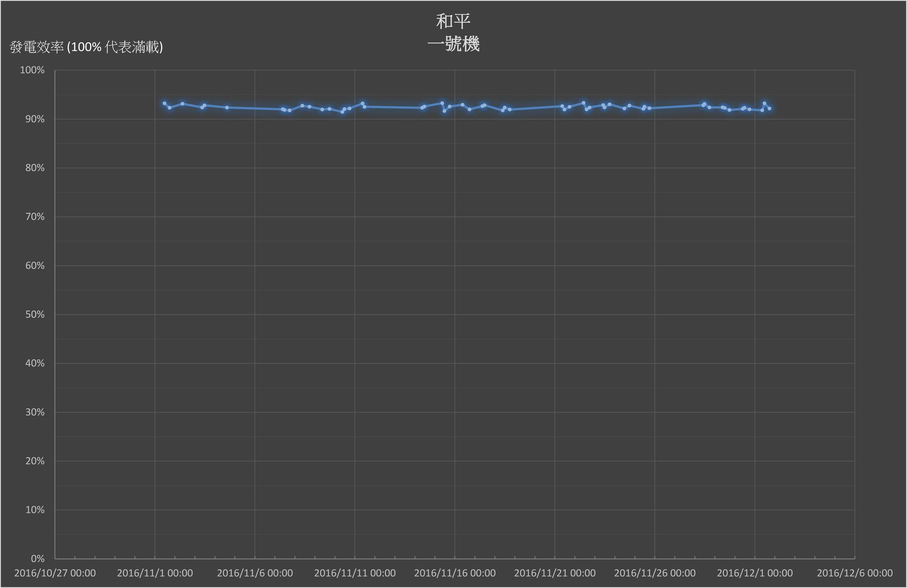The height and width of the screenshot is (588, 907).
Task: Select the 50% y-axis label
Action: pyautogui.click(x=35, y=315)
